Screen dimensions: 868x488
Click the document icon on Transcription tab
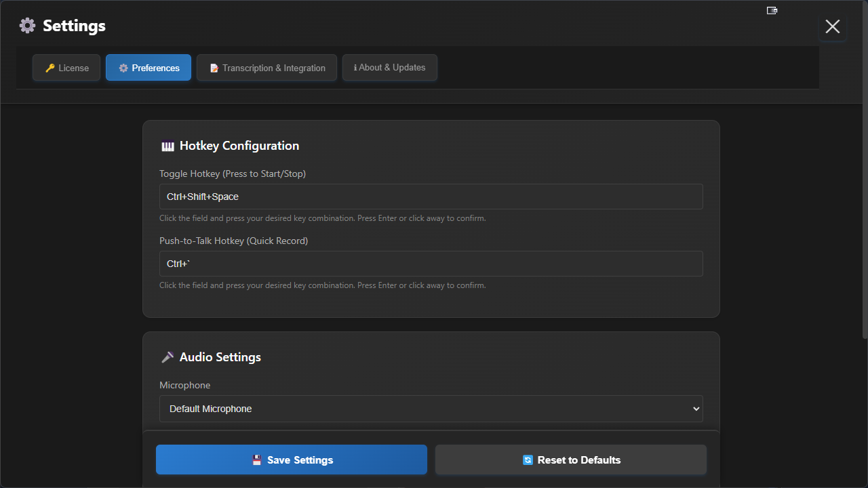214,68
